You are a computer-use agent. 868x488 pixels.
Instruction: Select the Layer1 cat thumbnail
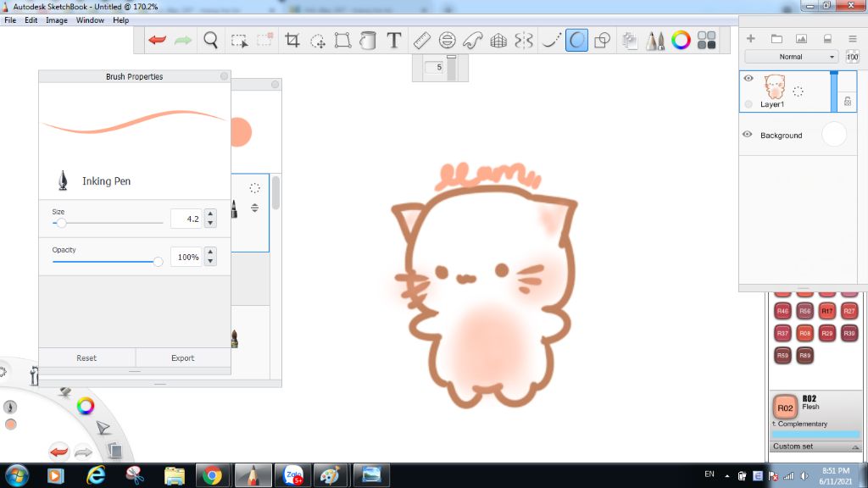775,86
